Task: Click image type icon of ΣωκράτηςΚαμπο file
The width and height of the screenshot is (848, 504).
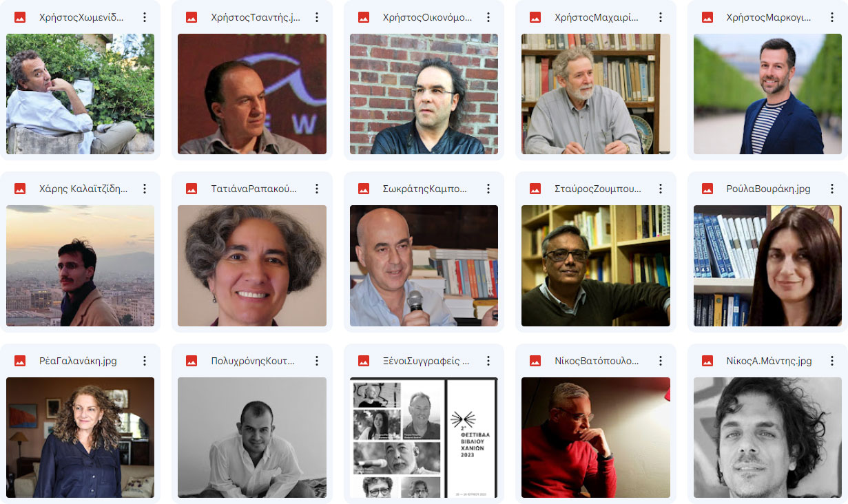Action: pyautogui.click(x=364, y=189)
